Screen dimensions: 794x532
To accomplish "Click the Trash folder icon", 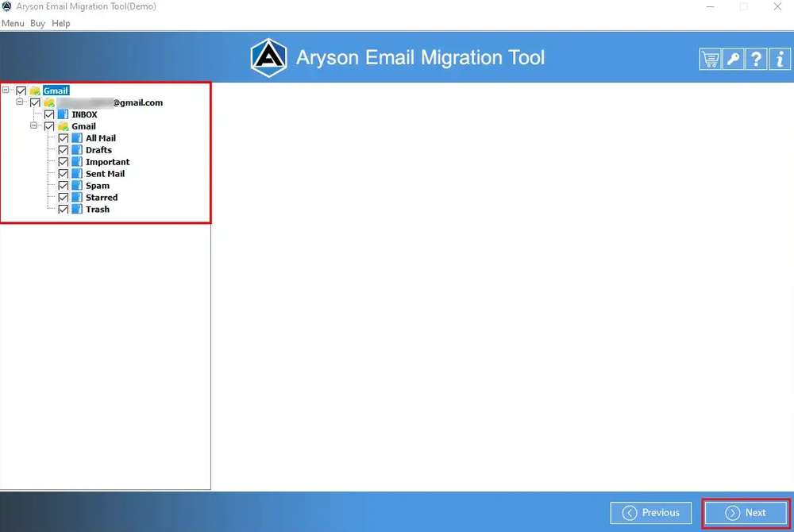I will coord(77,209).
